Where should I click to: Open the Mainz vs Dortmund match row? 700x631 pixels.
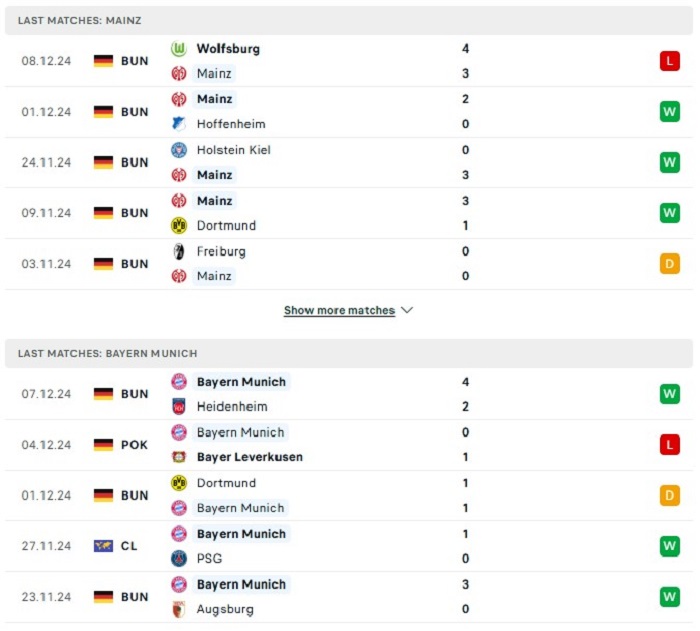tap(349, 213)
